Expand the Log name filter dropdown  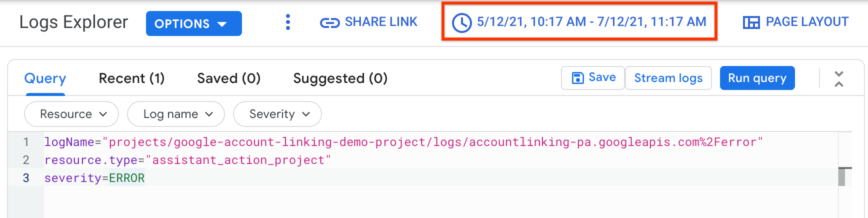pyautogui.click(x=176, y=114)
